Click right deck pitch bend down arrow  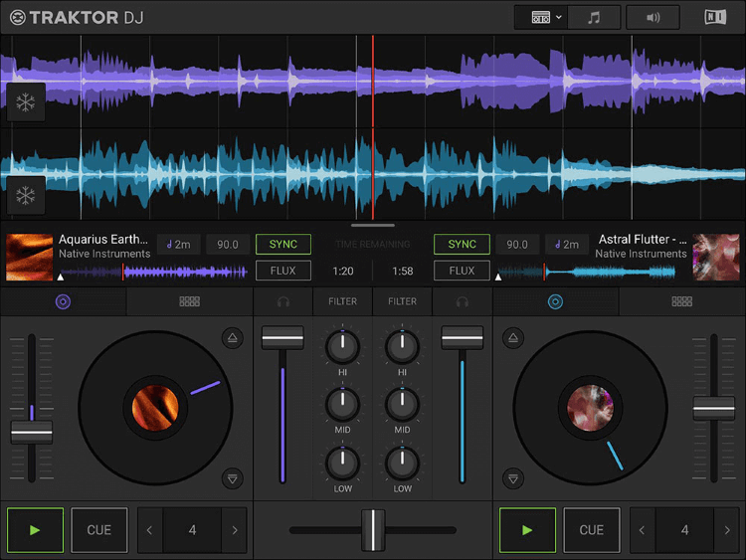point(513,478)
